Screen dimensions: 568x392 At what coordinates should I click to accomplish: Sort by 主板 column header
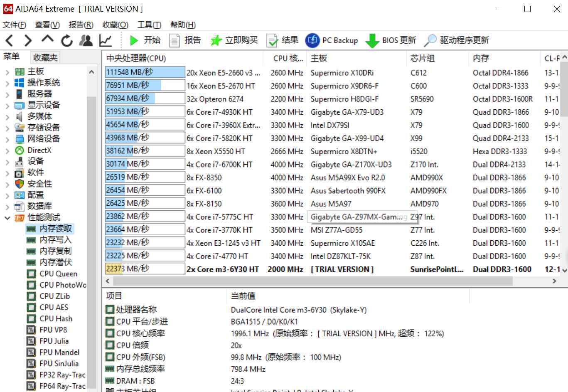tap(357, 59)
